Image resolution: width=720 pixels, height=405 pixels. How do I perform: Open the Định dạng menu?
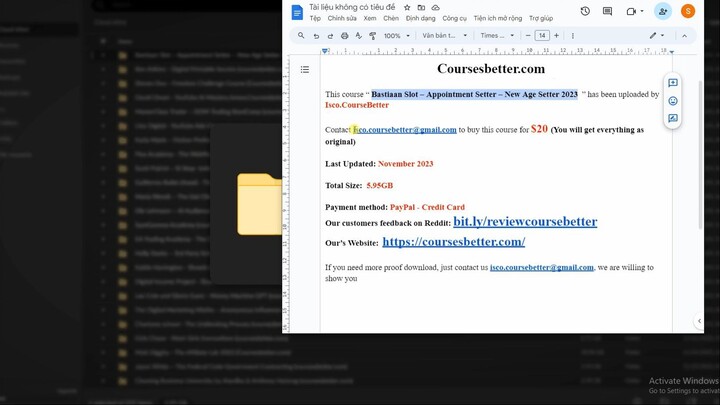tap(421, 18)
